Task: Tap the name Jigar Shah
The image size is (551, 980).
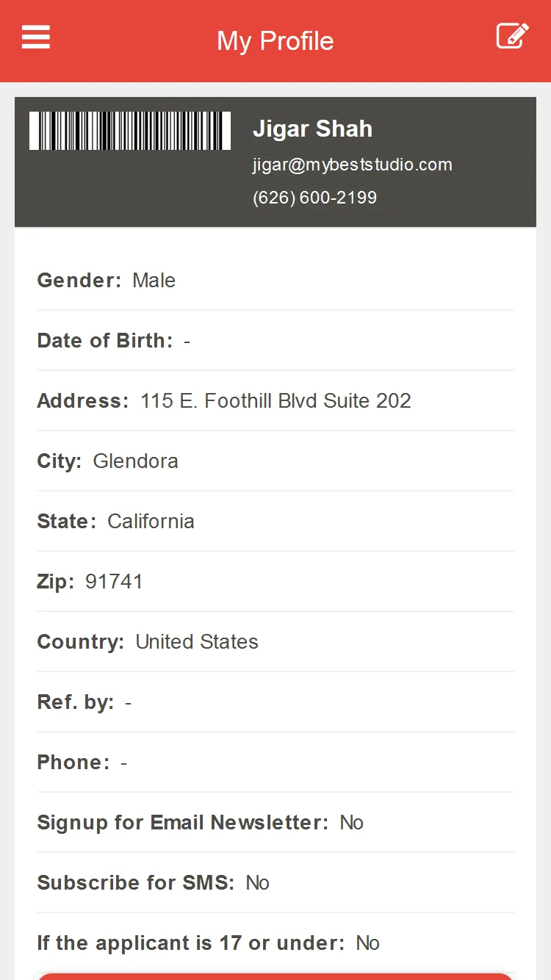Action: coord(312,129)
